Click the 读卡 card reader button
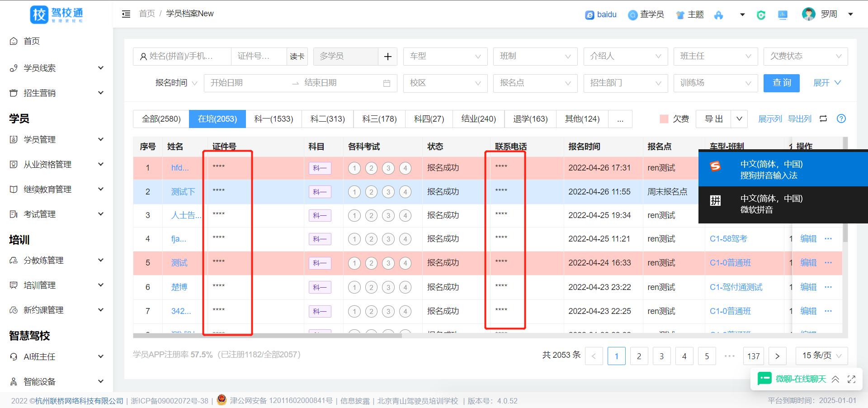This screenshot has height=408, width=868. [x=297, y=57]
